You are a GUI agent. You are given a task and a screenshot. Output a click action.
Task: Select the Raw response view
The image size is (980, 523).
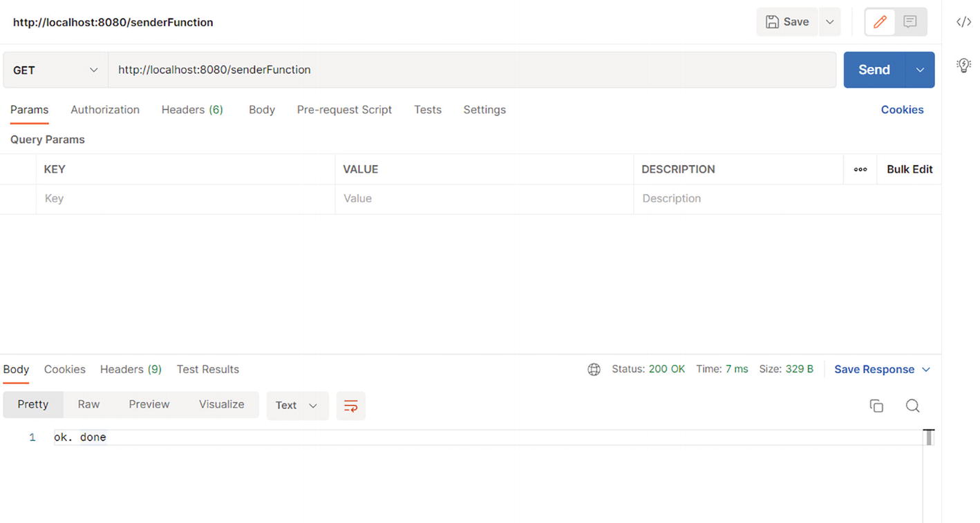point(88,405)
